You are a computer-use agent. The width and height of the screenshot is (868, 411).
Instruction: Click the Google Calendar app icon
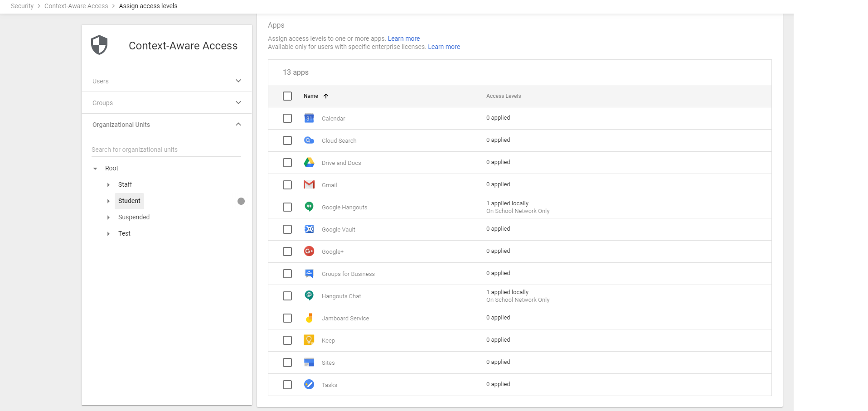(309, 118)
